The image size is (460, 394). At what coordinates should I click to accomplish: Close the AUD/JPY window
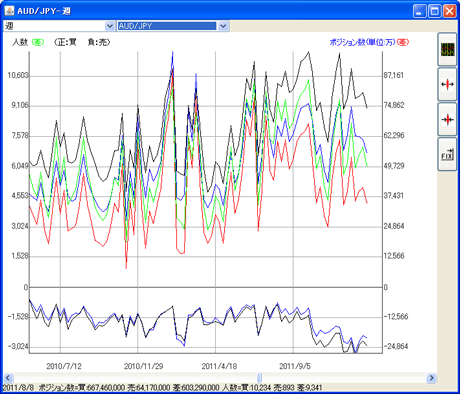(449, 11)
